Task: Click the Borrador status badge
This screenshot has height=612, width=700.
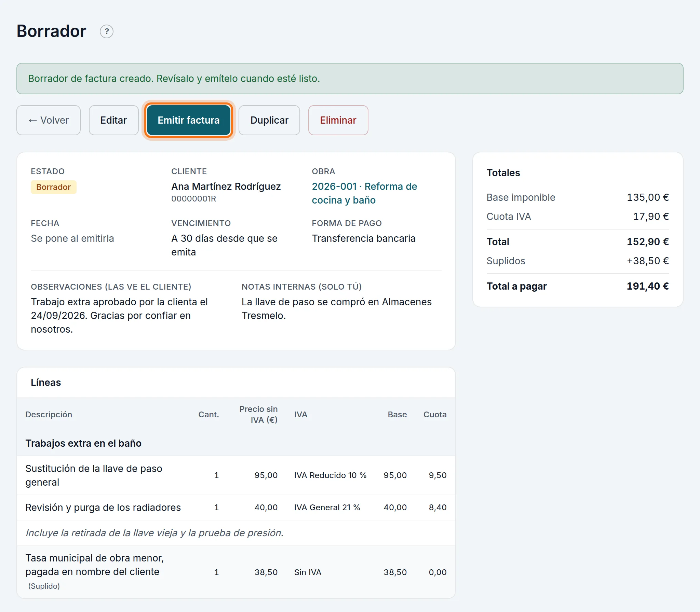Action: [54, 187]
